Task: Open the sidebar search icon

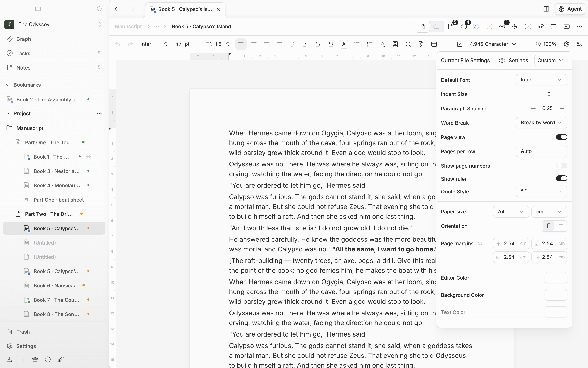Action: (x=99, y=9)
